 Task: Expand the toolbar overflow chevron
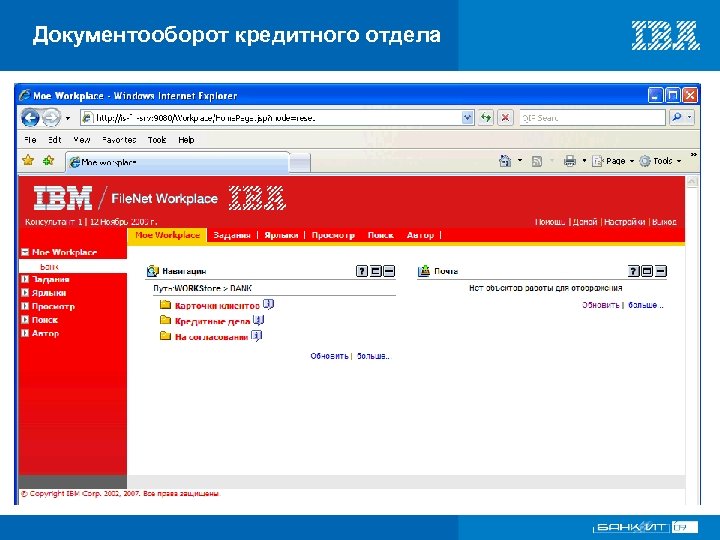coord(693,155)
